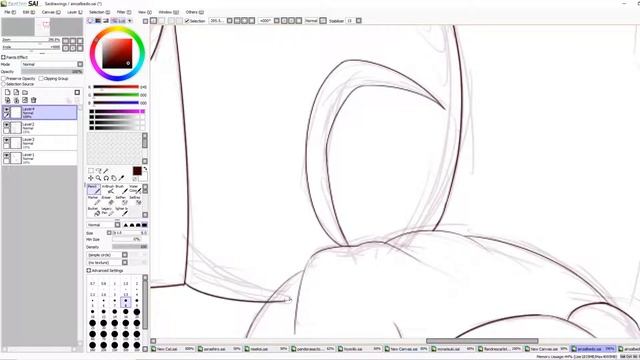
Task: Enable Clipping Group
Action: pos(41,78)
